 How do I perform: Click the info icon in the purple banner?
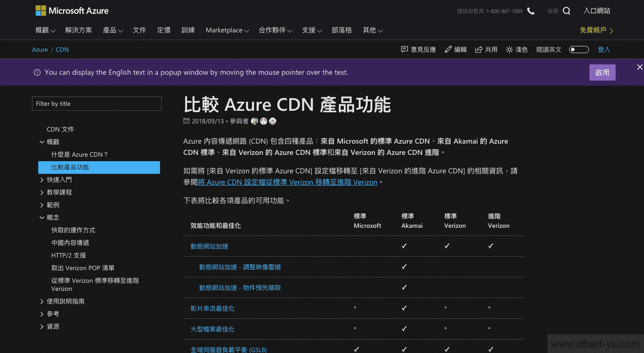tap(37, 72)
